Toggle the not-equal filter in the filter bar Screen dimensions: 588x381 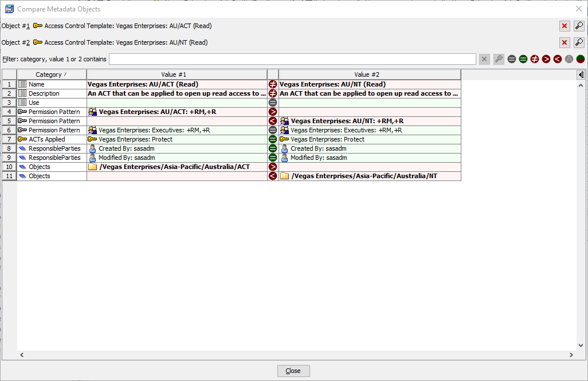[535, 59]
